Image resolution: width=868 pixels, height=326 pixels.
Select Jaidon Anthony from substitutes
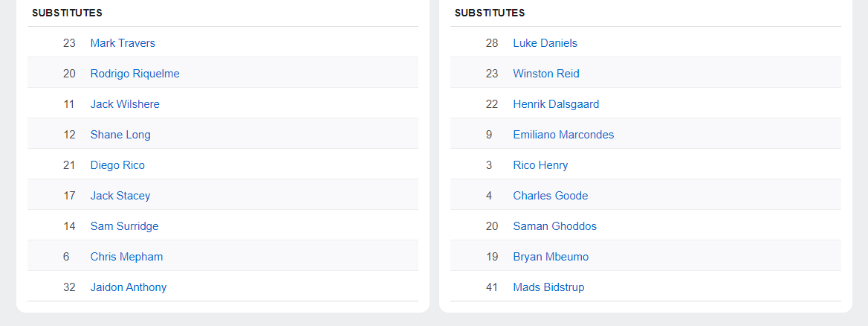tap(129, 287)
